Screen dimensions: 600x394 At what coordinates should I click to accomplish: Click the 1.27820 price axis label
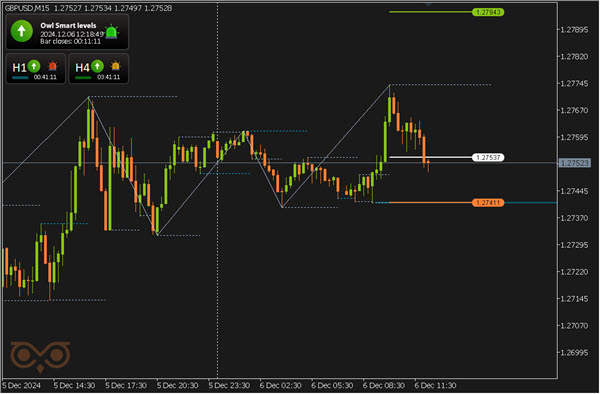(574, 57)
